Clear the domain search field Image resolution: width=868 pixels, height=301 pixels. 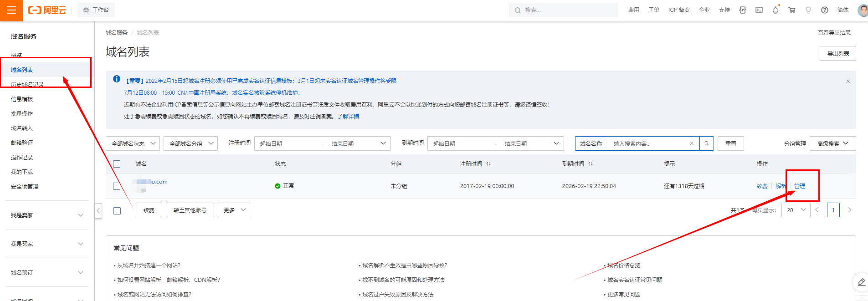pyautogui.click(x=691, y=143)
